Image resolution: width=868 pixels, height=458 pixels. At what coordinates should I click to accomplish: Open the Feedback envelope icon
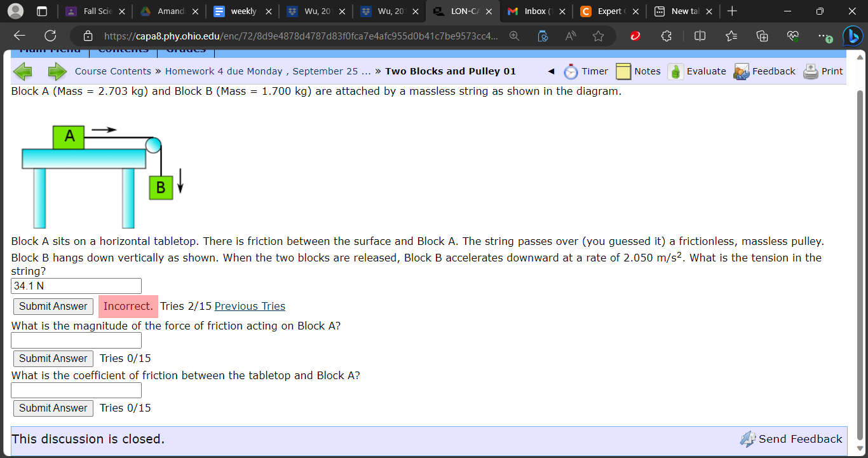(740, 71)
